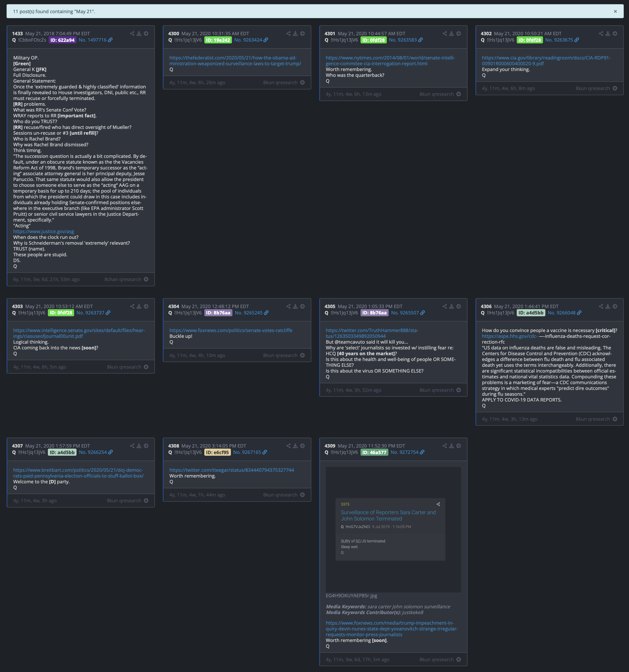Open post 4302 with arrow circle icon
This screenshot has height=672, width=629.
(615, 33)
